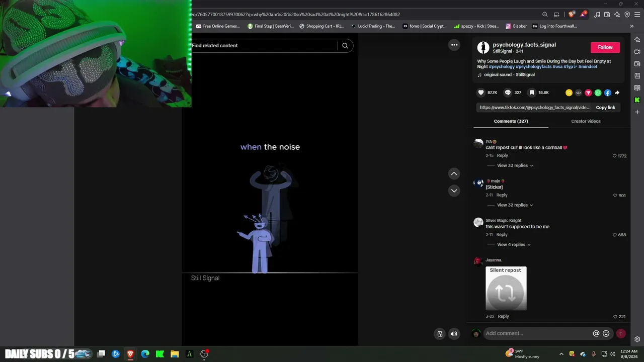Open the Brave Rewards triangle icon

tap(584, 15)
